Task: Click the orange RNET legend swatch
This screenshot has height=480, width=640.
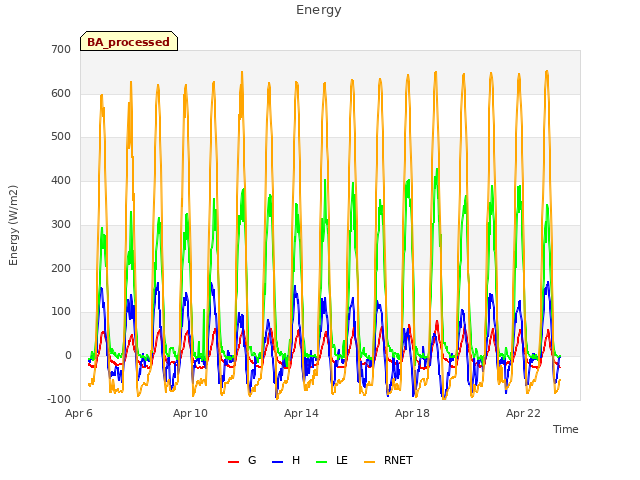Action: [x=369, y=462]
